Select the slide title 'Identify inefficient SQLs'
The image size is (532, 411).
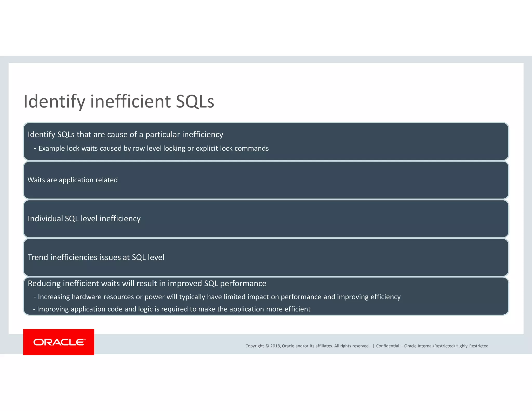pos(119,101)
